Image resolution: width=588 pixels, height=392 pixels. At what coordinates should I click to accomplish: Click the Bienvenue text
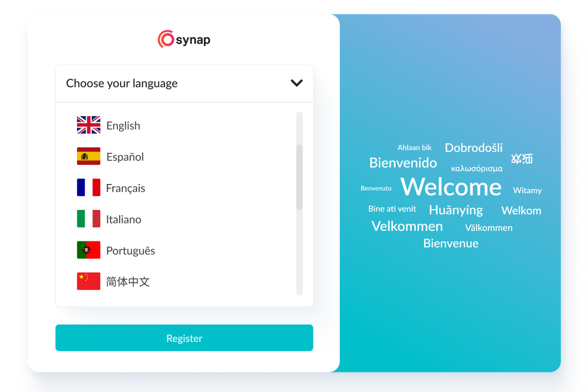(x=451, y=243)
